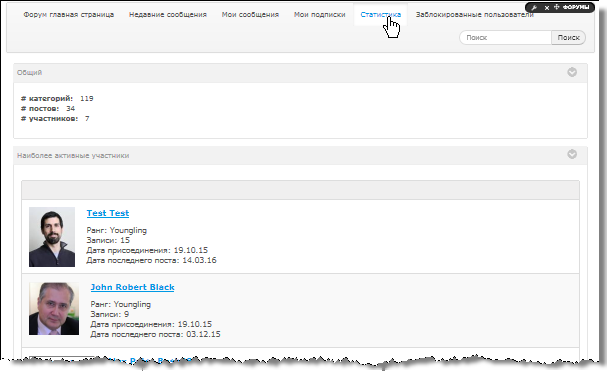Open the Заблокированные пользователи tab
The width and height of the screenshot is (607, 371).
[x=475, y=15]
